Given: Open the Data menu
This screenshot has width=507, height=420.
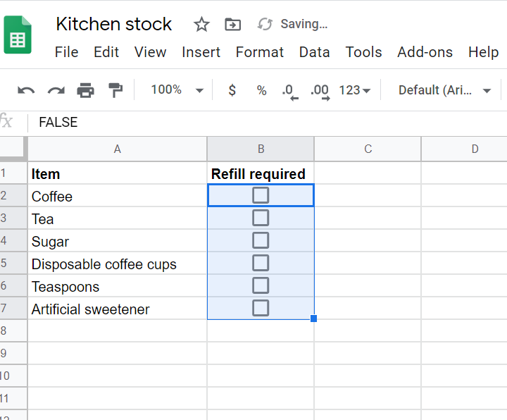Looking at the screenshot, I should click(x=314, y=52).
